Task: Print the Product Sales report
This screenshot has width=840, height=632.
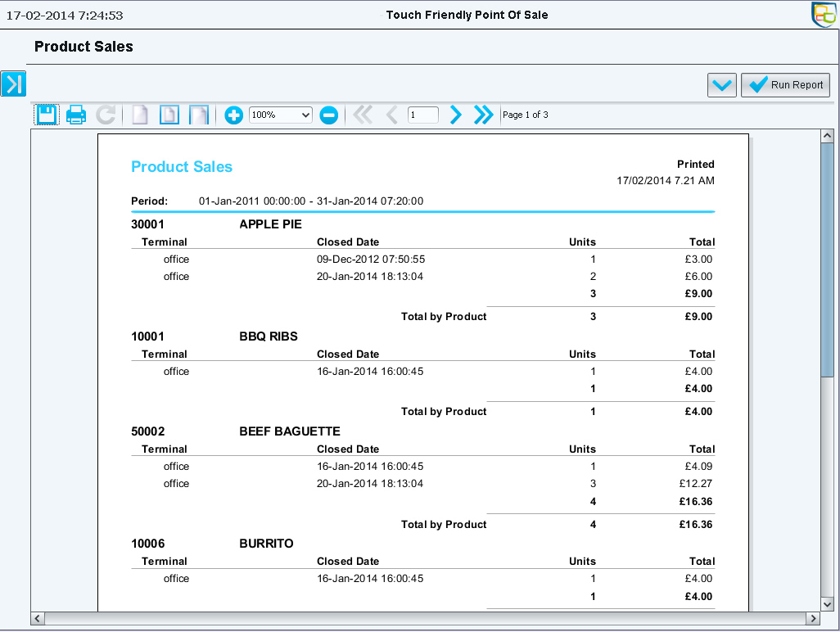Action: coord(76,115)
